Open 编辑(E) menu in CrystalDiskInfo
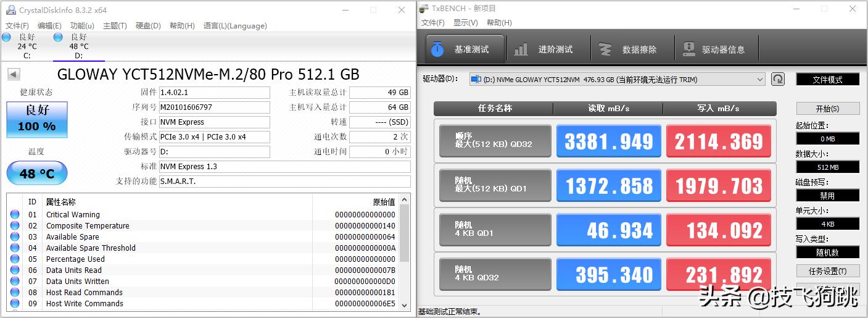Viewport: 868px width, 318px height. click(x=49, y=26)
